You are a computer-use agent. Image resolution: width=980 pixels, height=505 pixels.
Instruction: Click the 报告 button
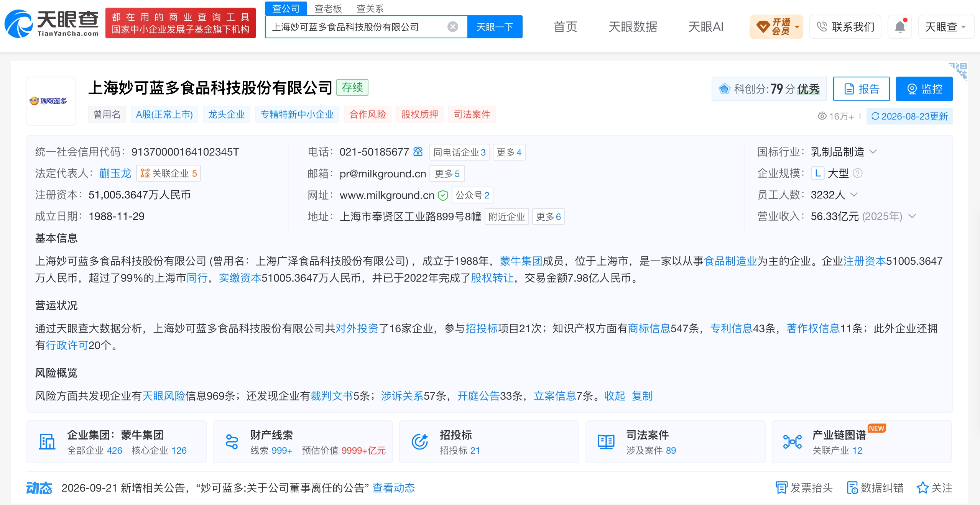click(861, 89)
